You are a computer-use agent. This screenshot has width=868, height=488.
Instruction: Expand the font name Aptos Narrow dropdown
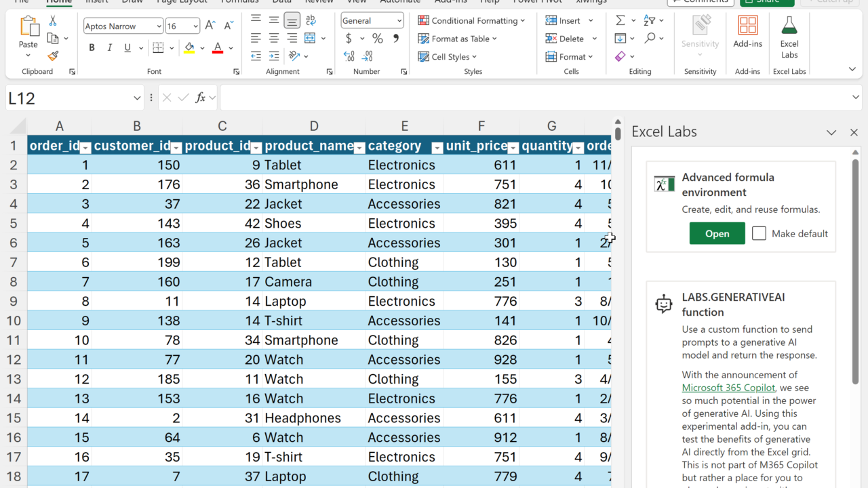(159, 26)
